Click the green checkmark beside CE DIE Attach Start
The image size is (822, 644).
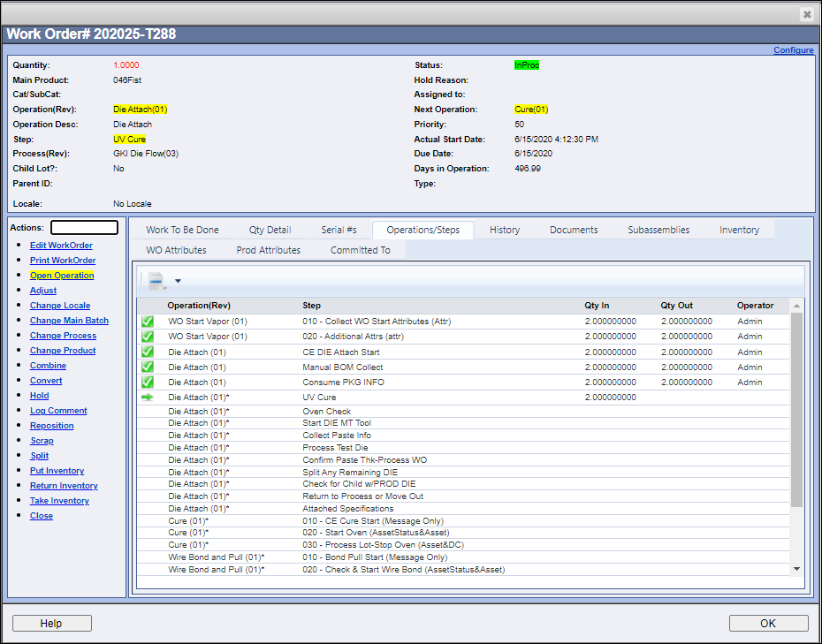146,352
